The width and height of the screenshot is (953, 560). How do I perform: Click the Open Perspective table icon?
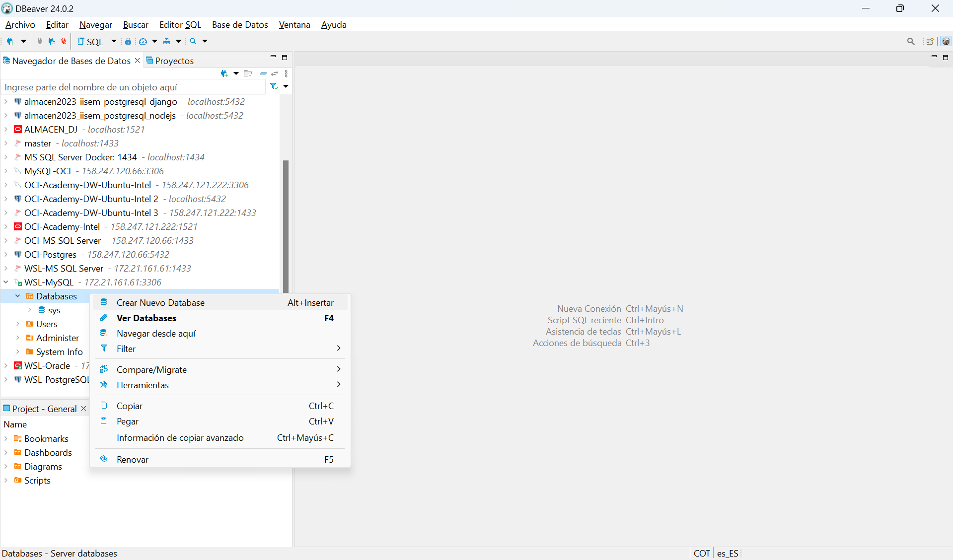[930, 42]
